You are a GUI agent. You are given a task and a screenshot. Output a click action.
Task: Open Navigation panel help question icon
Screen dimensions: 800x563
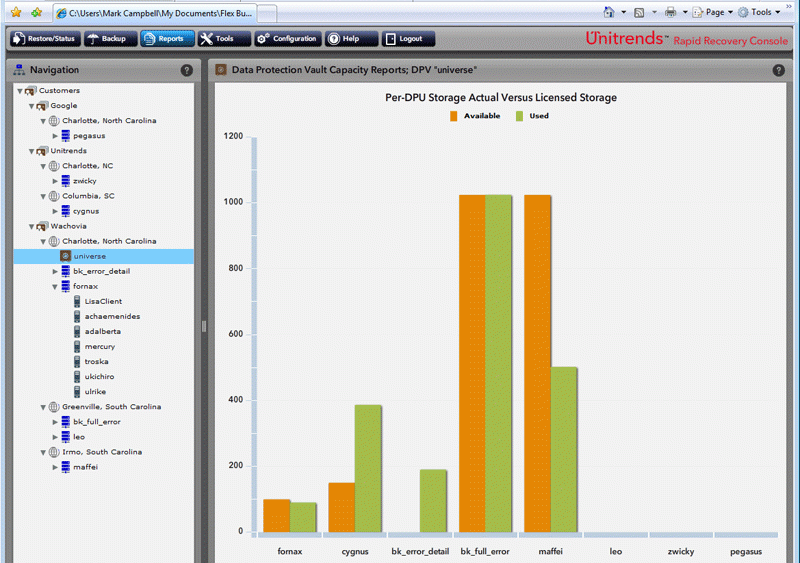click(187, 70)
